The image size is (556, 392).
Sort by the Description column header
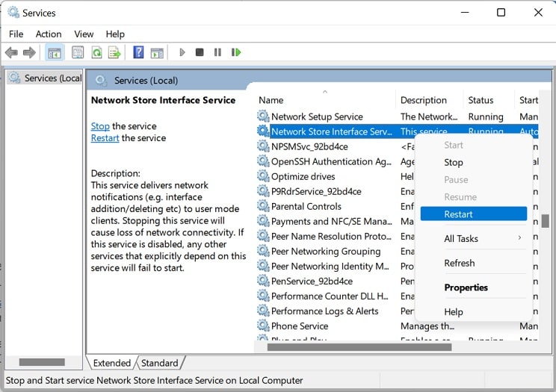coord(430,100)
